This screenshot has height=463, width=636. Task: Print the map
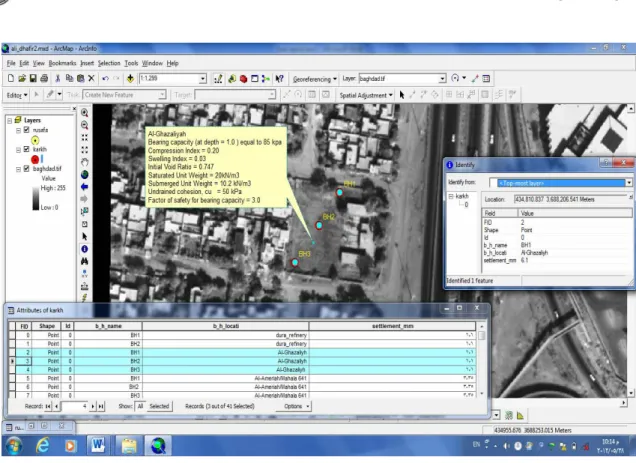click(44, 78)
